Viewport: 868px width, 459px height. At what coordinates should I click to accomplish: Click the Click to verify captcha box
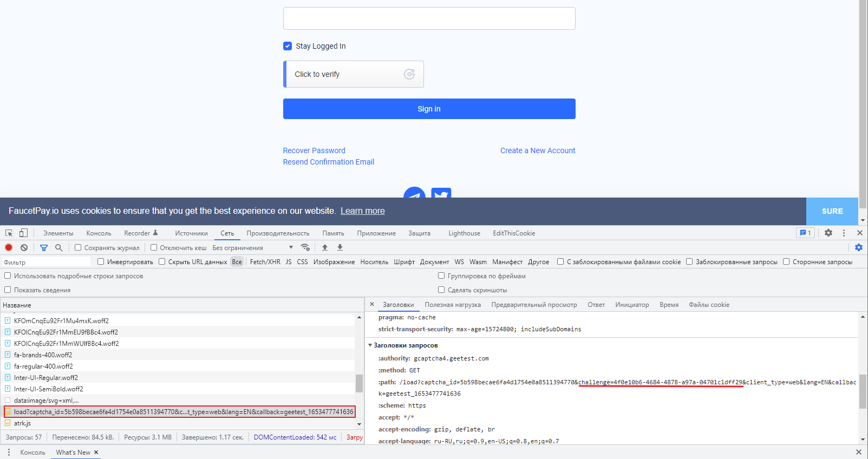354,74
